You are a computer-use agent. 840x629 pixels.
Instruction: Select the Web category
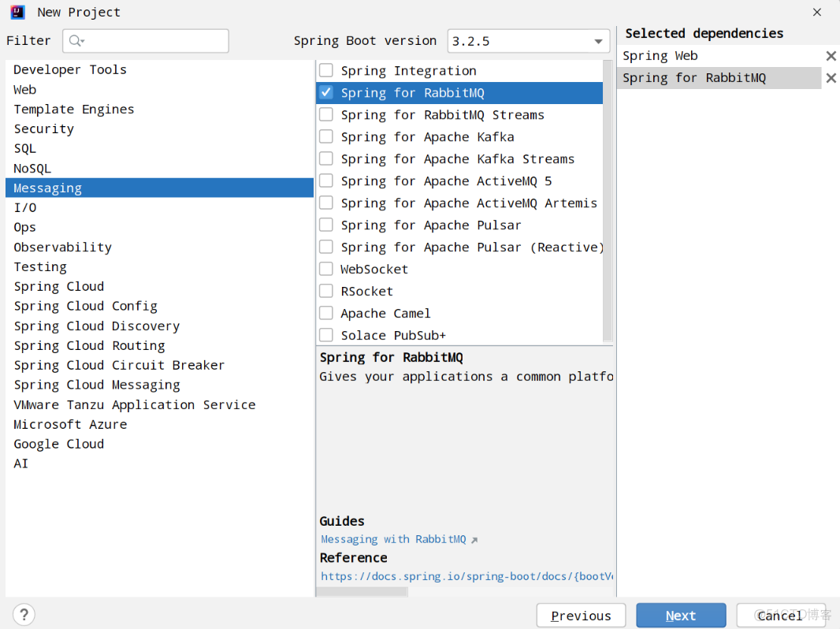(24, 89)
